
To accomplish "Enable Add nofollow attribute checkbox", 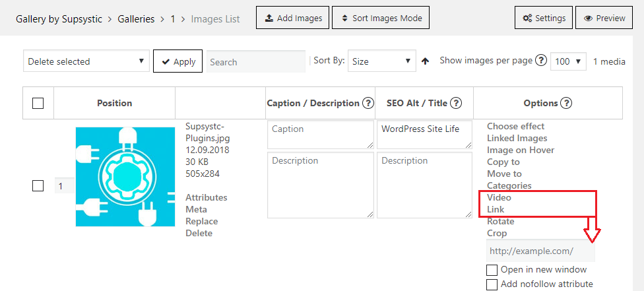I will [x=492, y=284].
